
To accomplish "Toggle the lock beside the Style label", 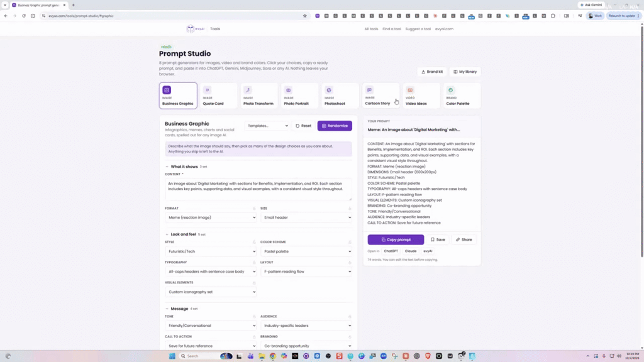I will (x=254, y=242).
